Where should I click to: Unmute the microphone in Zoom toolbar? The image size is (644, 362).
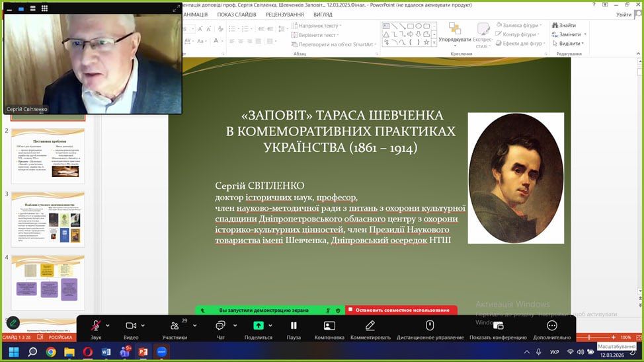(96, 326)
